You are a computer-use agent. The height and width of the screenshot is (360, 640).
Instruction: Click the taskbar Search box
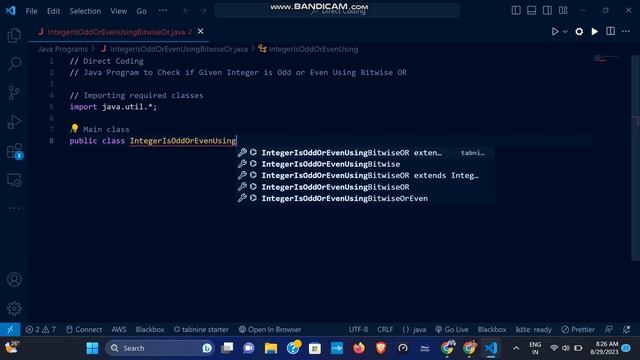[160, 348]
